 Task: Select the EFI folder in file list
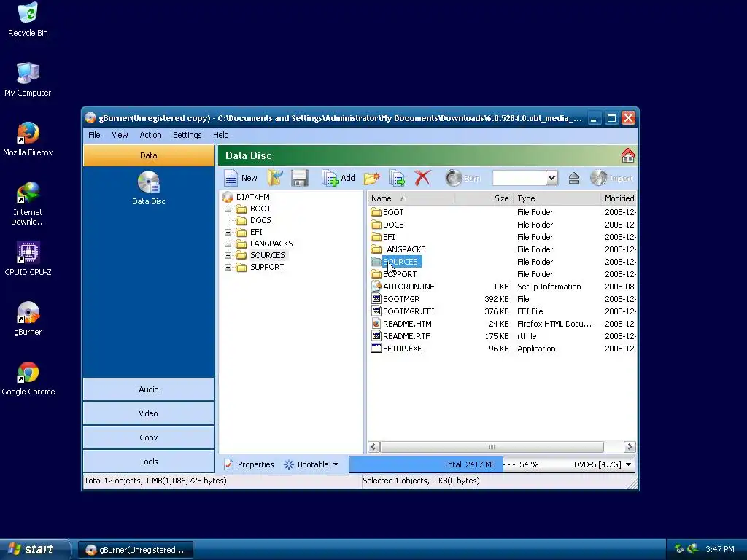pyautogui.click(x=389, y=237)
